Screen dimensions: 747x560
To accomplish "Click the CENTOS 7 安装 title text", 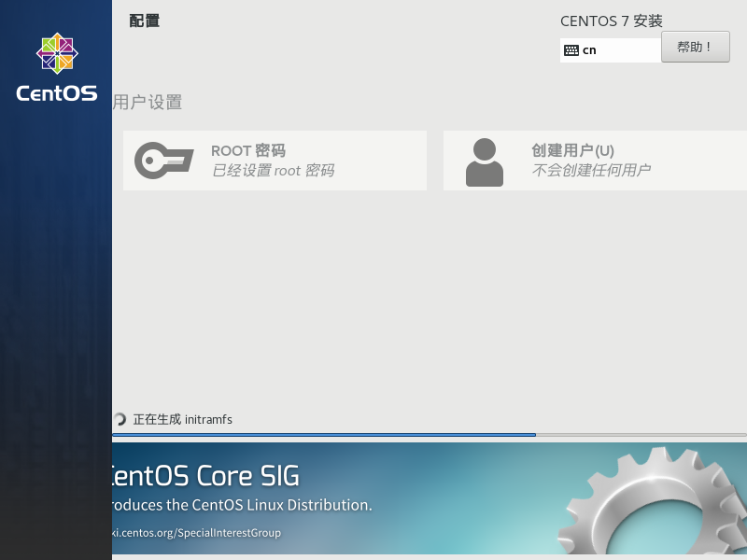I will [612, 21].
